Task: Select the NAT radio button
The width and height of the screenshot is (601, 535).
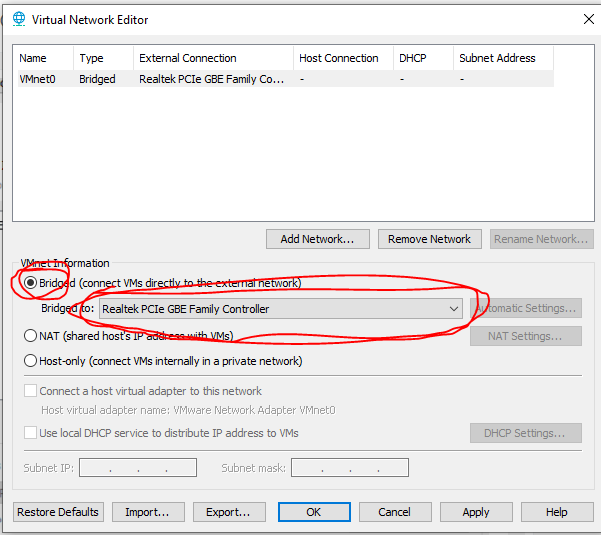Action: pyautogui.click(x=30, y=336)
